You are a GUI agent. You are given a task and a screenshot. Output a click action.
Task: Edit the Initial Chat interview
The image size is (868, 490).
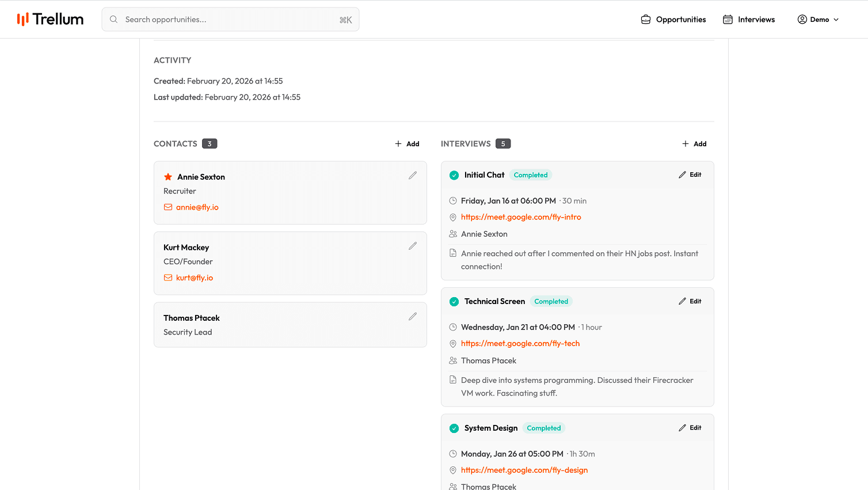click(x=690, y=174)
